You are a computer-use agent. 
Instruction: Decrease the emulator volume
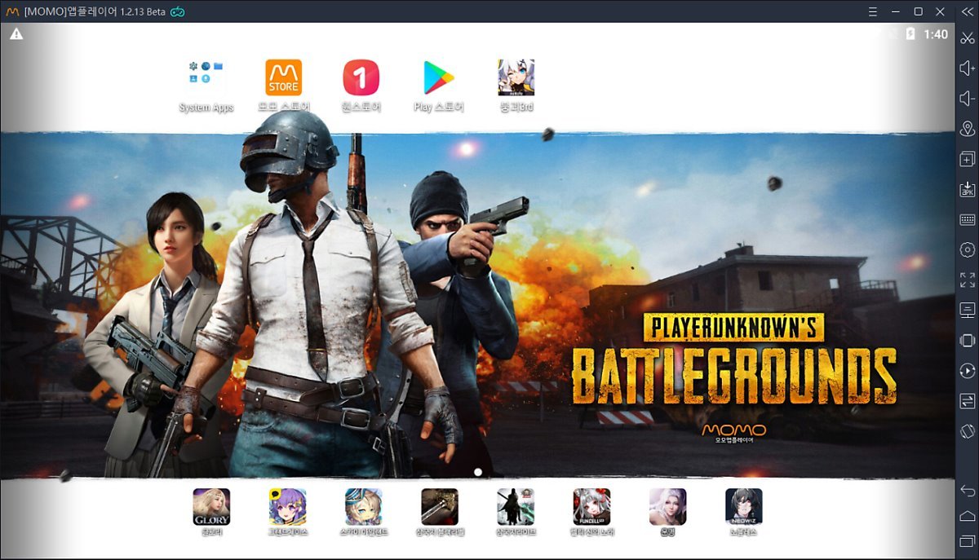[966, 97]
